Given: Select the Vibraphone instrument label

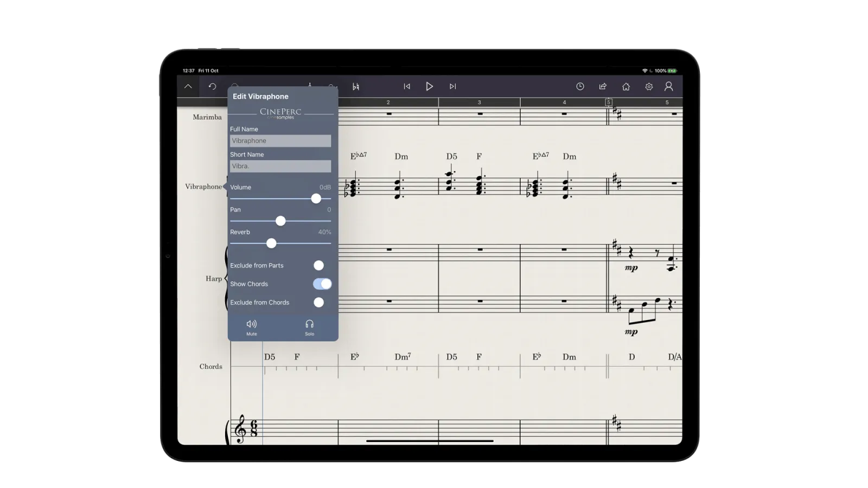Looking at the screenshot, I should click(203, 187).
